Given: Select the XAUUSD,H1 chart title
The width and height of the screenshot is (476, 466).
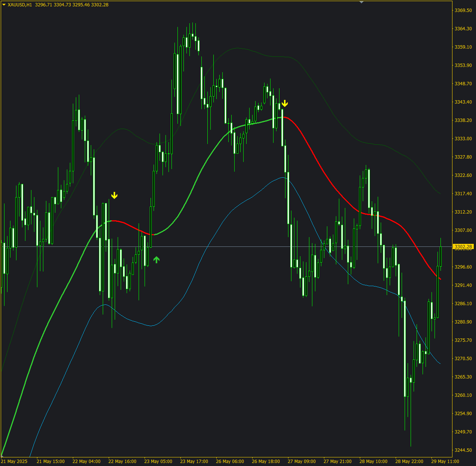Looking at the screenshot, I should tap(20, 5).
